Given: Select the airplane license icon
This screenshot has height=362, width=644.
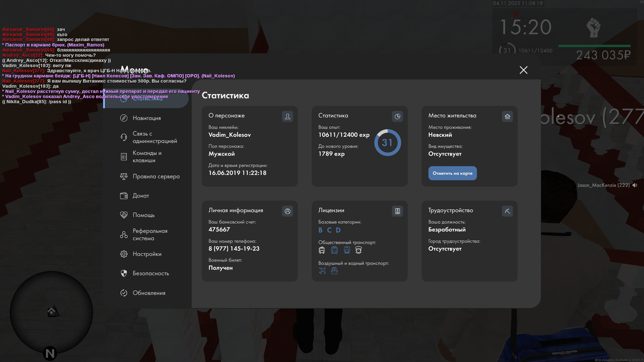Looking at the screenshot, I should point(323,270).
